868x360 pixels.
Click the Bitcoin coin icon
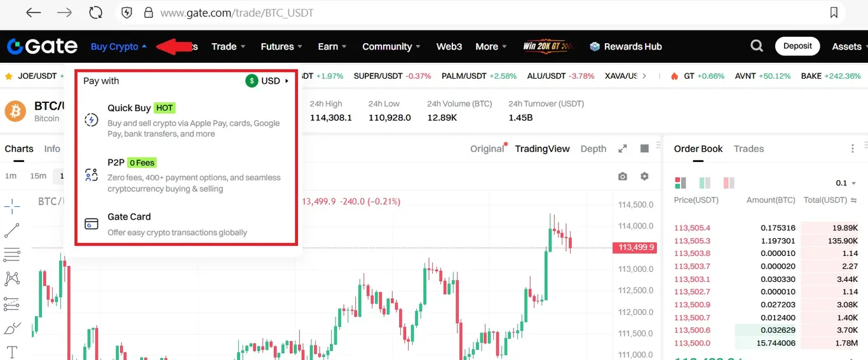[15, 111]
